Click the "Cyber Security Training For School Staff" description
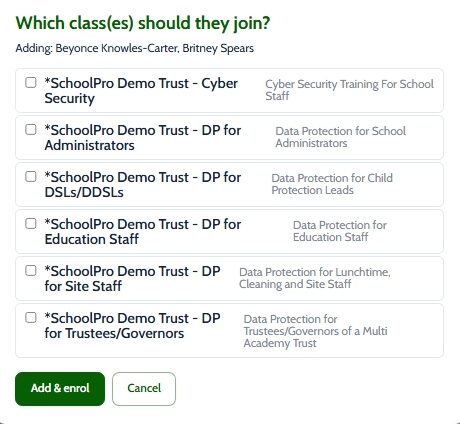This screenshot has width=460, height=424. [350, 90]
